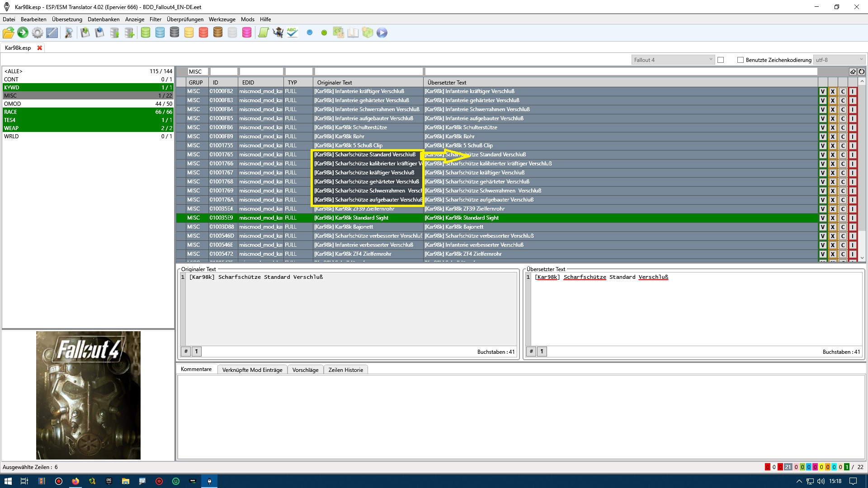Click the blue play arrow toolbar icon
Viewport: 868px width, 488px height.
pyautogui.click(x=382, y=33)
